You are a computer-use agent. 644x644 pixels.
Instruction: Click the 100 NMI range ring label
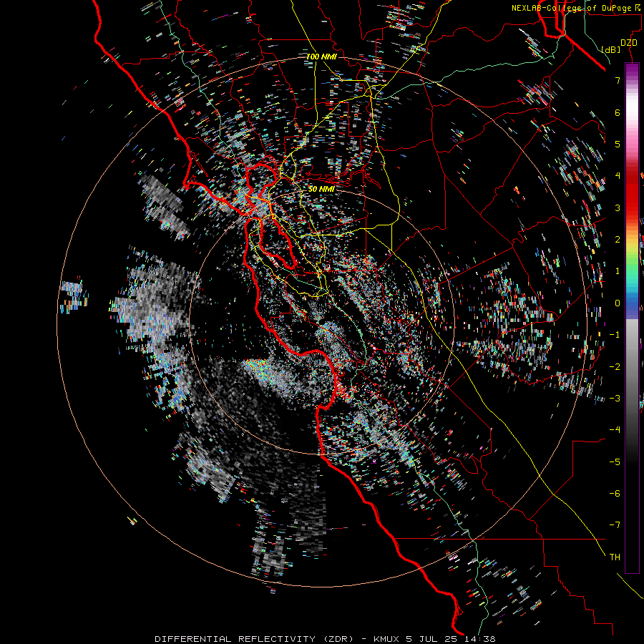(321, 57)
